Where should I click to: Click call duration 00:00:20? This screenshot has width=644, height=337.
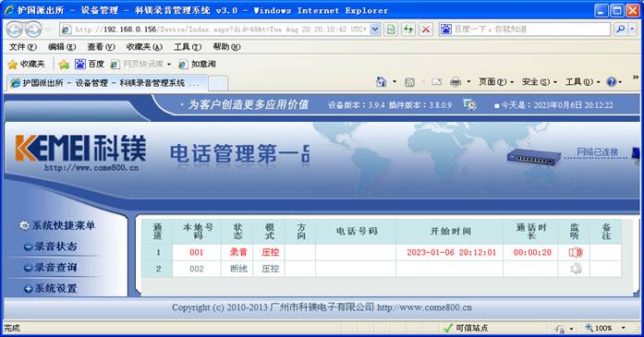click(x=532, y=252)
